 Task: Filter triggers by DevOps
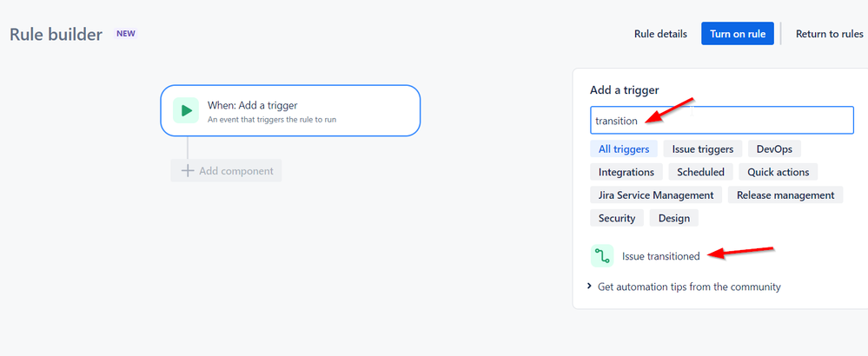(774, 148)
